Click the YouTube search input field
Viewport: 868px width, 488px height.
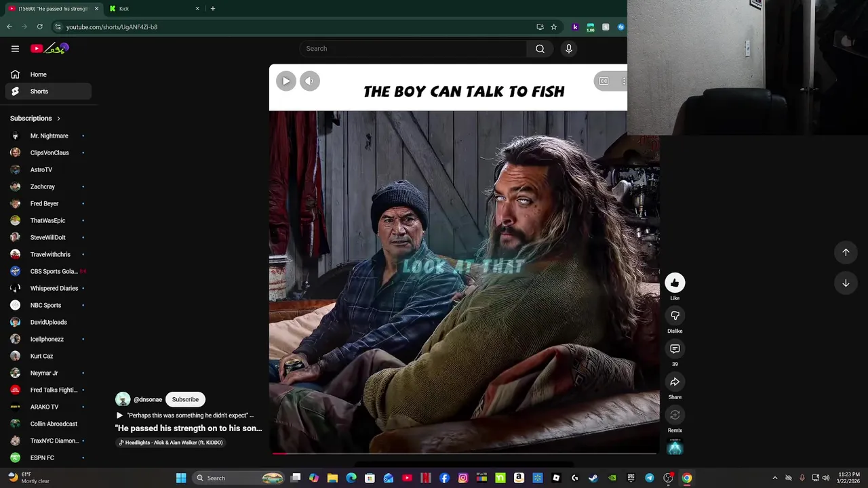click(413, 49)
